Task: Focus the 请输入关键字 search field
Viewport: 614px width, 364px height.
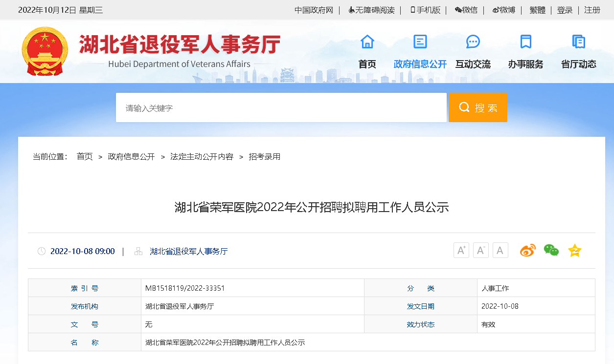Action: tap(281, 107)
